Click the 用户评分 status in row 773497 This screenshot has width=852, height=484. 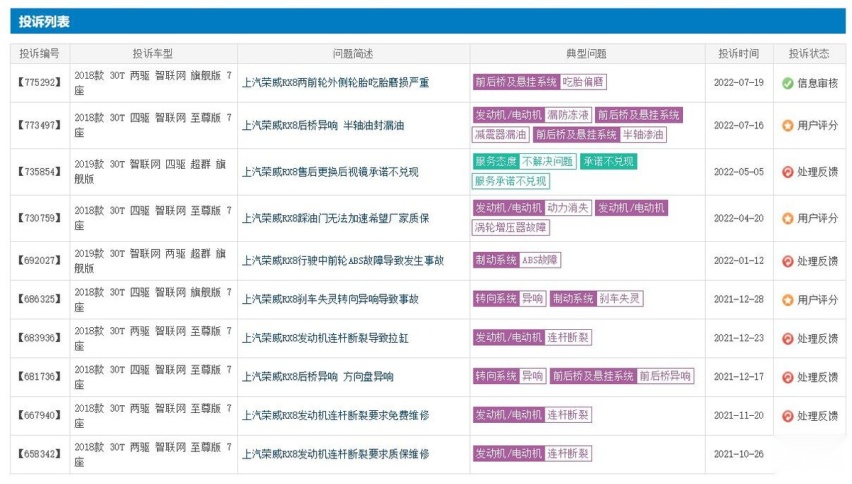click(x=817, y=125)
